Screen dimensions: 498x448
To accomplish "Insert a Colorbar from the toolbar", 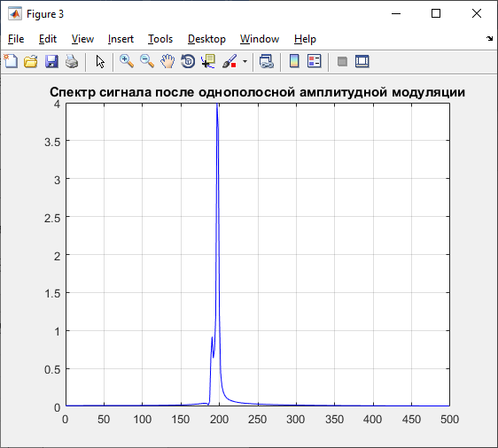I will [x=294, y=61].
